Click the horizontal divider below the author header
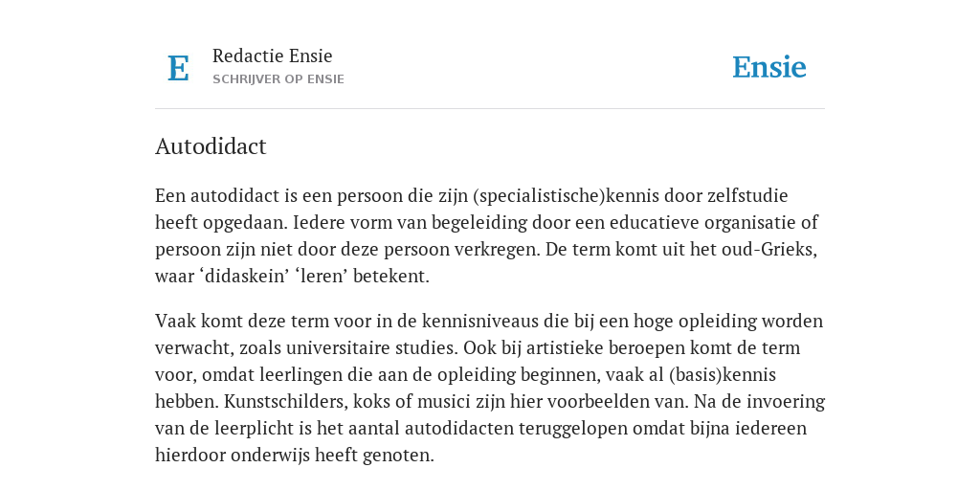980x490 pixels. [x=490, y=109]
